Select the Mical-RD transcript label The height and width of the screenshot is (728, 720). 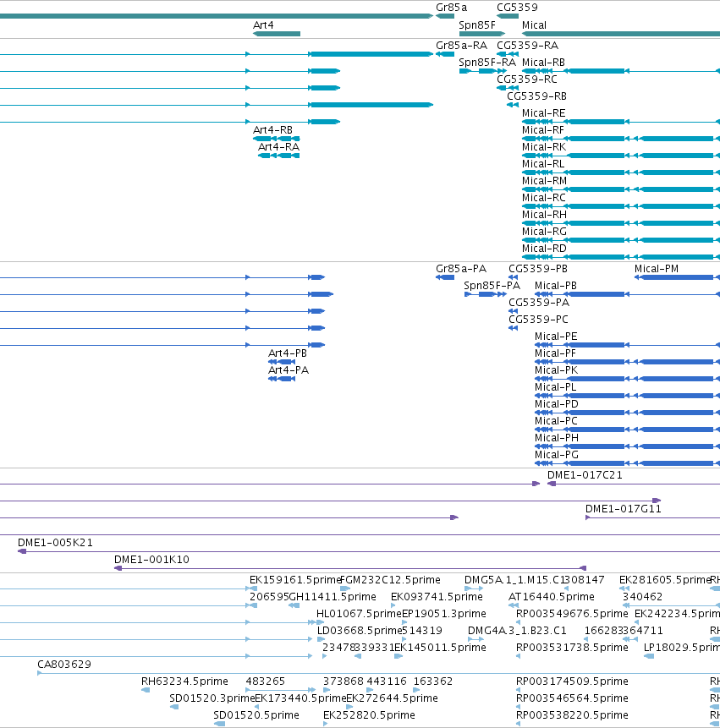coord(544,249)
